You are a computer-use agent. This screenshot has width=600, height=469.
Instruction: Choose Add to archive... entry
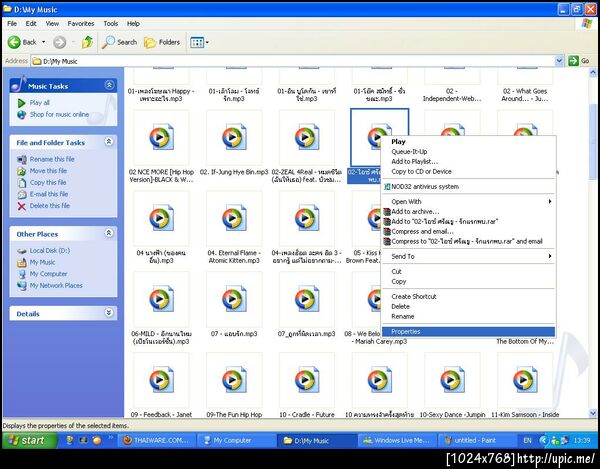click(468, 211)
